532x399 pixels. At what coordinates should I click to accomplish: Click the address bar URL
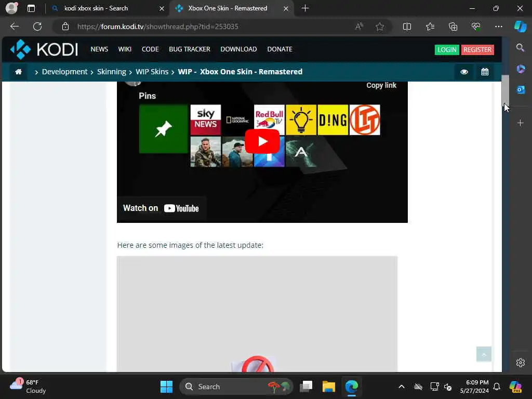point(158,26)
